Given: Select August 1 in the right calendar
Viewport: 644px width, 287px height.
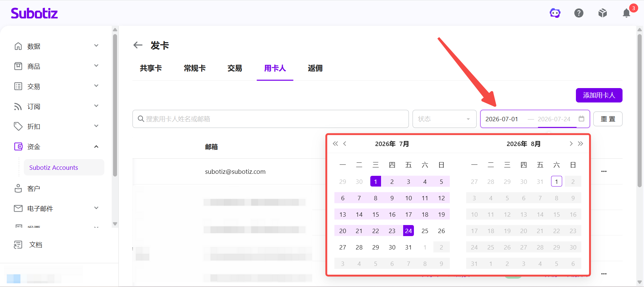Looking at the screenshot, I should click(x=556, y=182).
